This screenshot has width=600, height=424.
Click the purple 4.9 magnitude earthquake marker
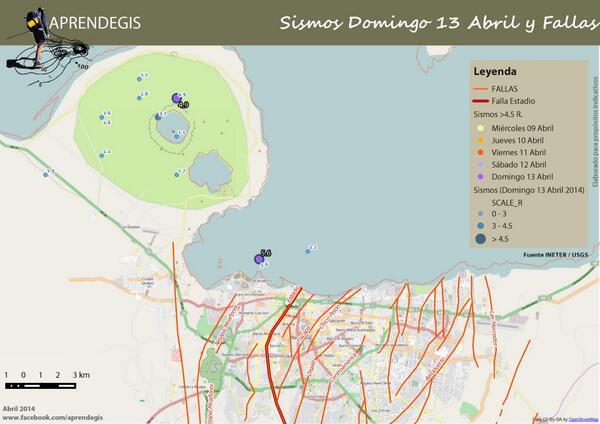[176, 98]
